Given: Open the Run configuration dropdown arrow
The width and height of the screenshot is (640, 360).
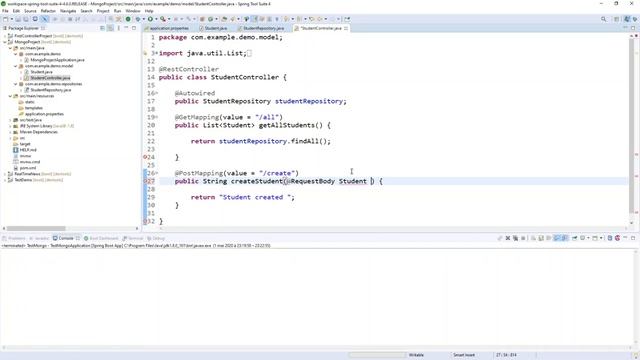Looking at the screenshot, I should (x=156, y=19).
